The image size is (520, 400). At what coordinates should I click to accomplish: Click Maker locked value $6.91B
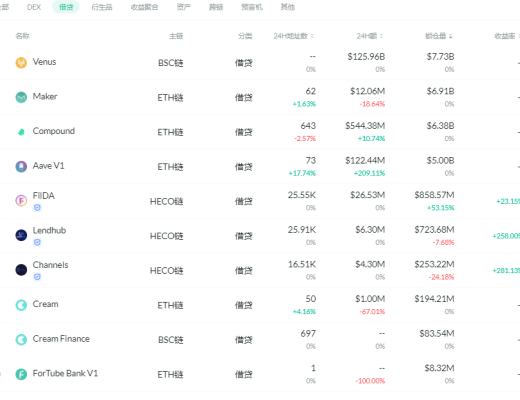pyautogui.click(x=440, y=91)
